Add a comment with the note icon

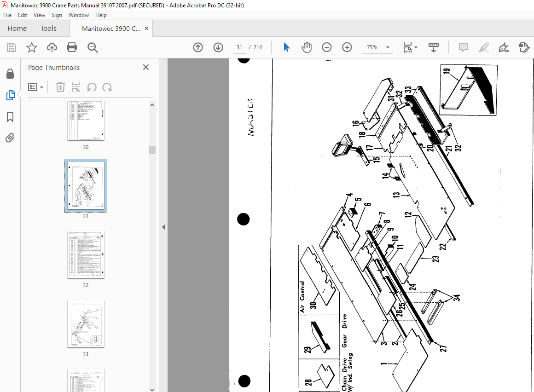pos(464,47)
